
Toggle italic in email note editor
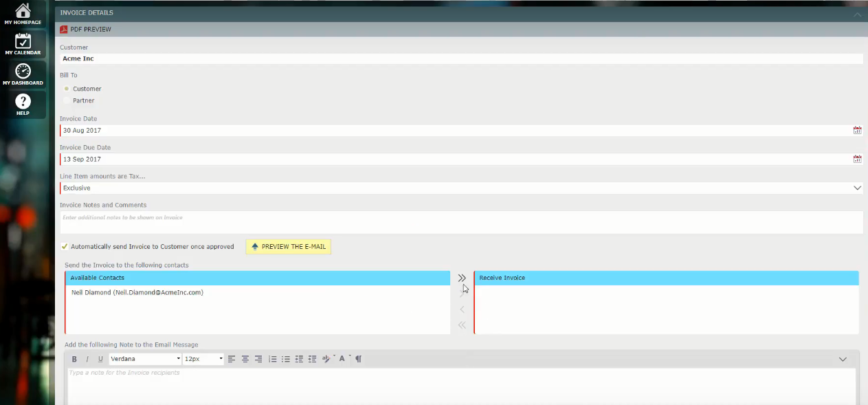[x=87, y=359]
